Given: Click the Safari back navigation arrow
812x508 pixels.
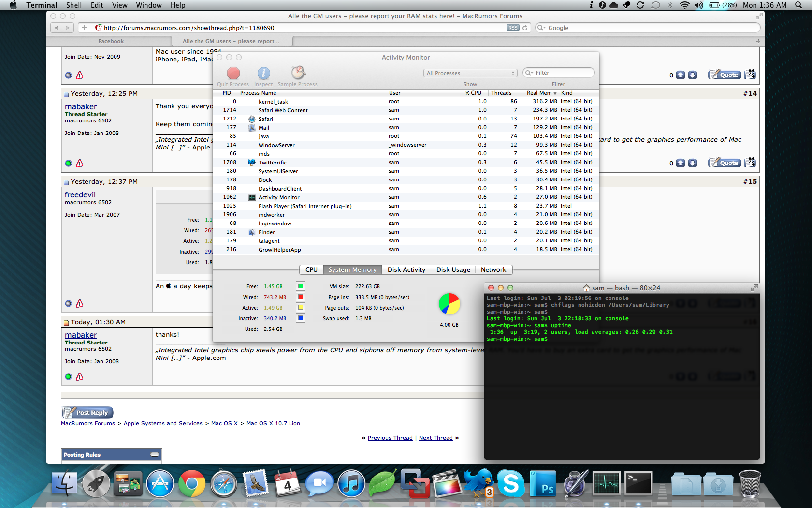Looking at the screenshot, I should [x=57, y=28].
